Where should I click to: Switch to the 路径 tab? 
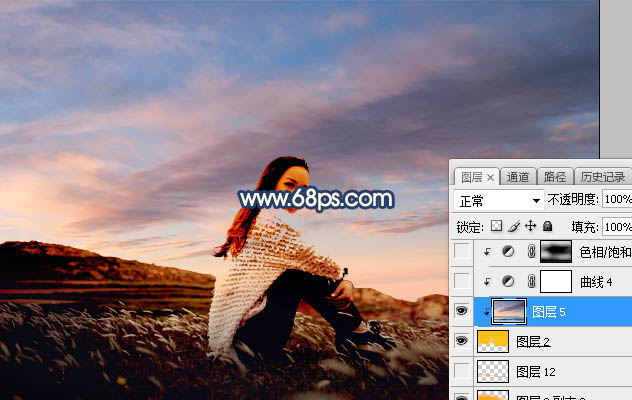pyautogui.click(x=555, y=177)
